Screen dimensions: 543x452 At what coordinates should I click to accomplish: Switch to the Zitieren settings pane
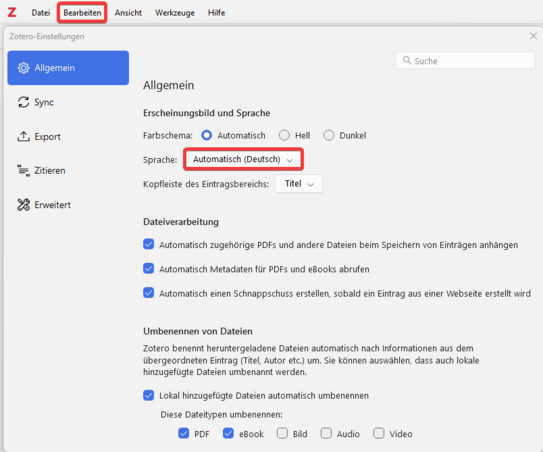point(68,170)
